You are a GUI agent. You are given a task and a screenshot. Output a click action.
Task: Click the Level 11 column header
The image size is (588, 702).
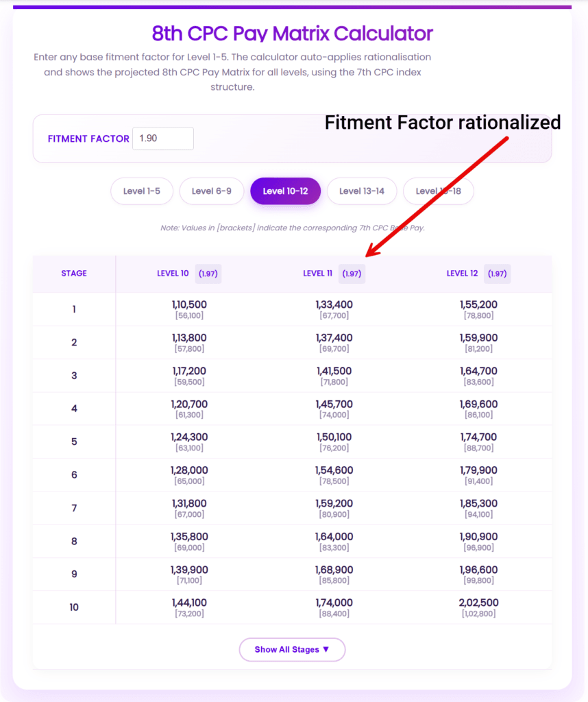[318, 273]
